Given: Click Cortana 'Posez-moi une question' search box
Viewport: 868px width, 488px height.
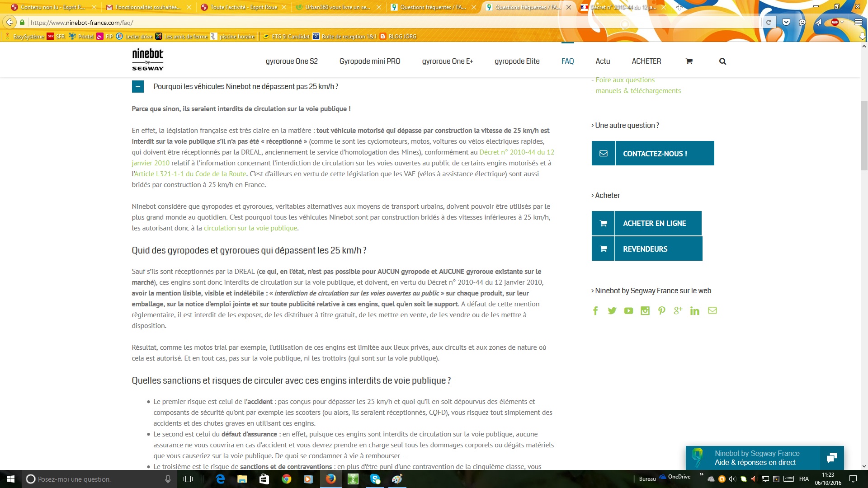Looking at the screenshot, I should 99,479.
